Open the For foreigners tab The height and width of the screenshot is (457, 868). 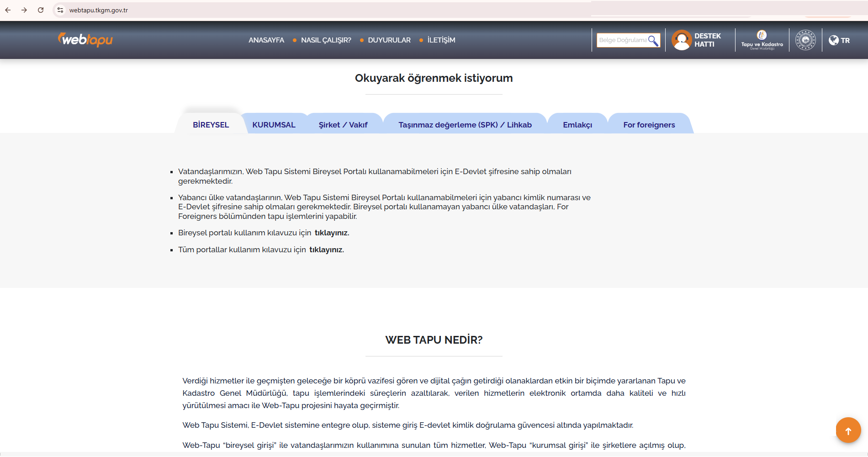pos(649,124)
